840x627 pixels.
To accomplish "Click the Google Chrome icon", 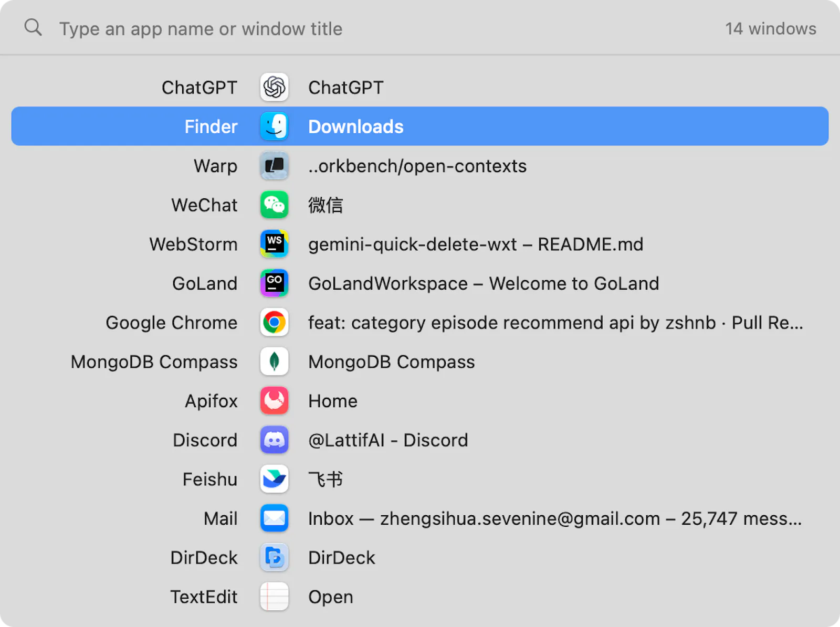I will (x=274, y=322).
